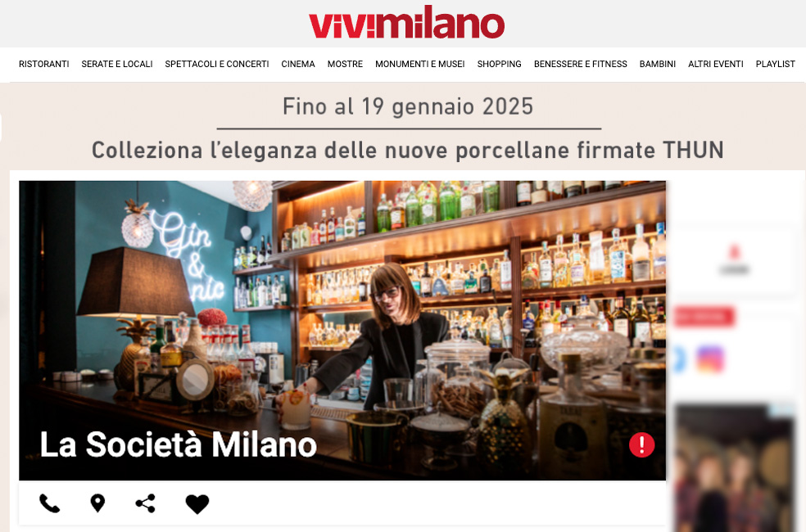Click the ViviMilano logo
The image size is (806, 532).
pyautogui.click(x=406, y=25)
